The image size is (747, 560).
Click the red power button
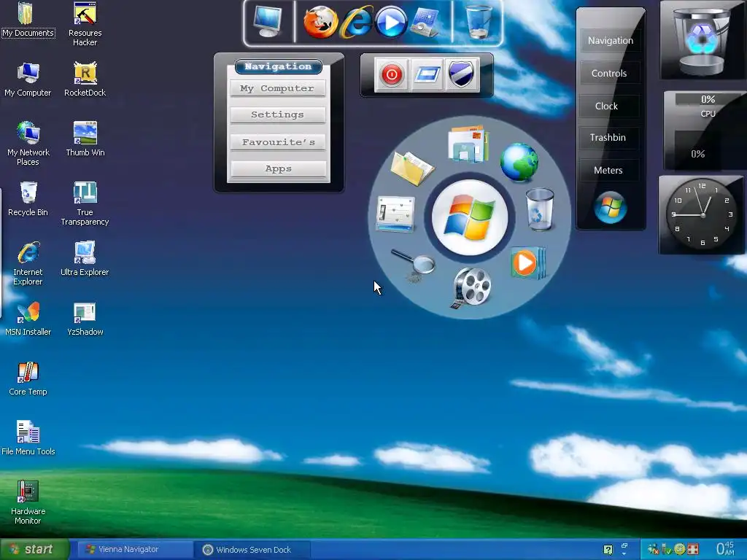tap(392, 75)
